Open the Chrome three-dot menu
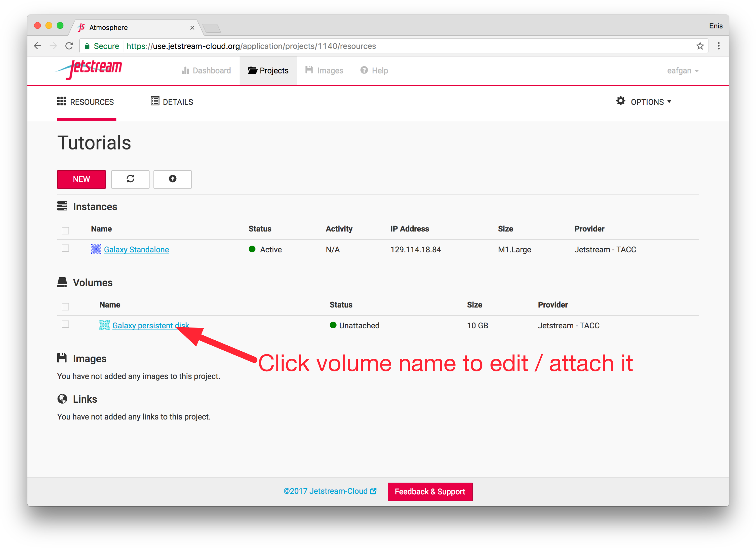 [x=719, y=46]
